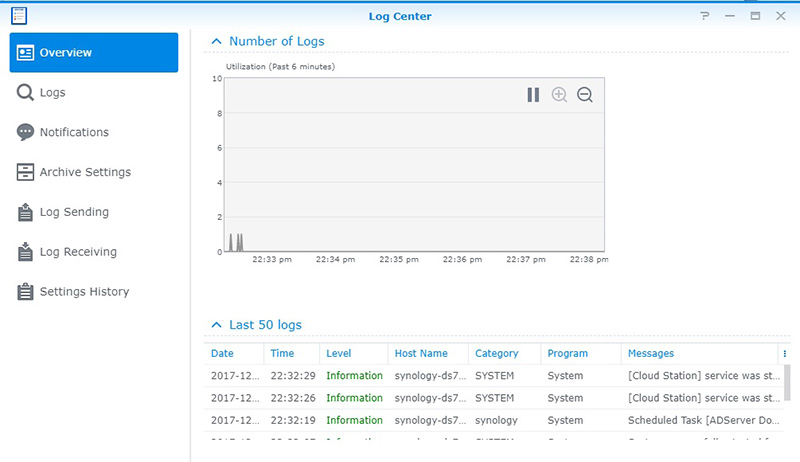Open the column options menu in log table
800x462 pixels.
784,353
